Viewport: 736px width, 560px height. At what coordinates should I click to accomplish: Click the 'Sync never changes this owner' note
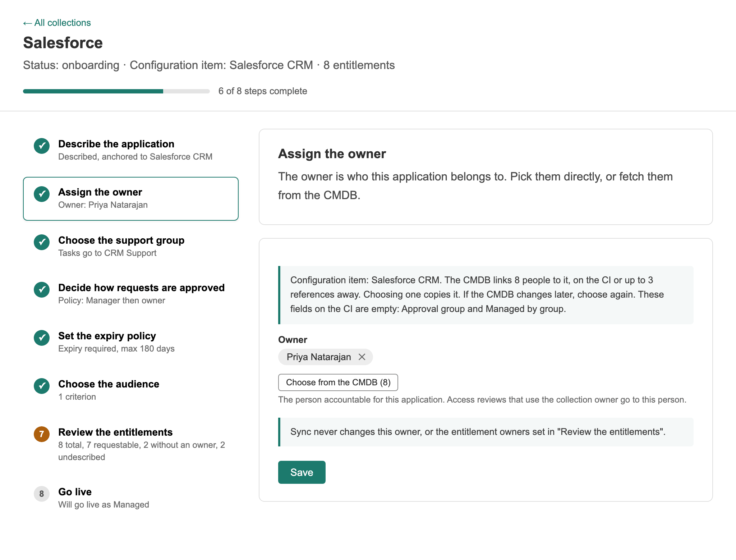(486, 432)
